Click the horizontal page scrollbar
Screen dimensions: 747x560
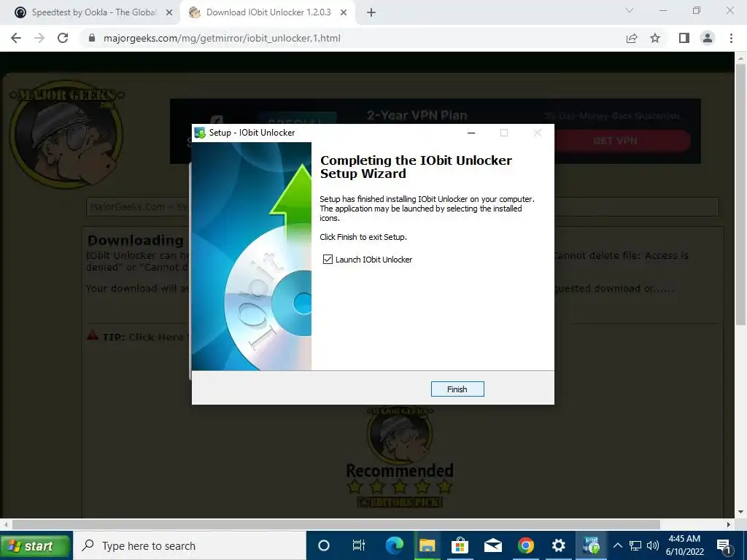coord(336,524)
